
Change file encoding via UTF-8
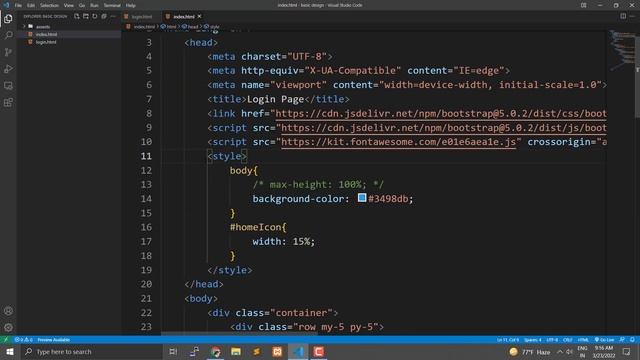(552, 340)
